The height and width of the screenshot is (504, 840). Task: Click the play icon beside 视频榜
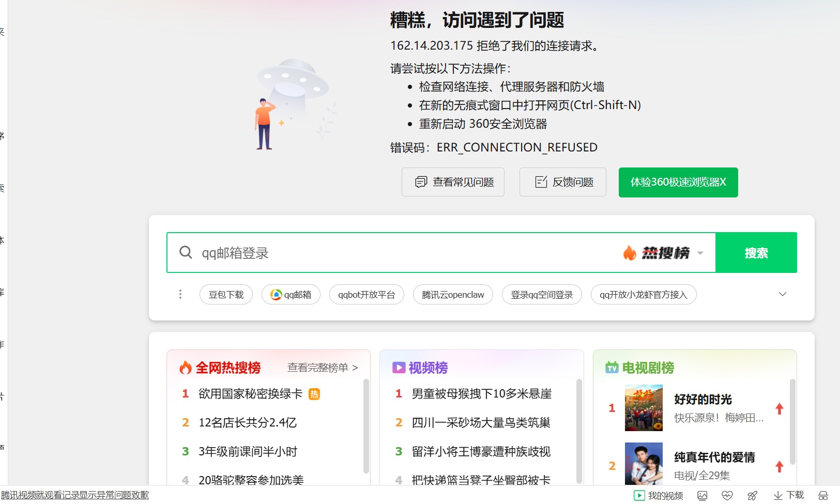pyautogui.click(x=399, y=368)
